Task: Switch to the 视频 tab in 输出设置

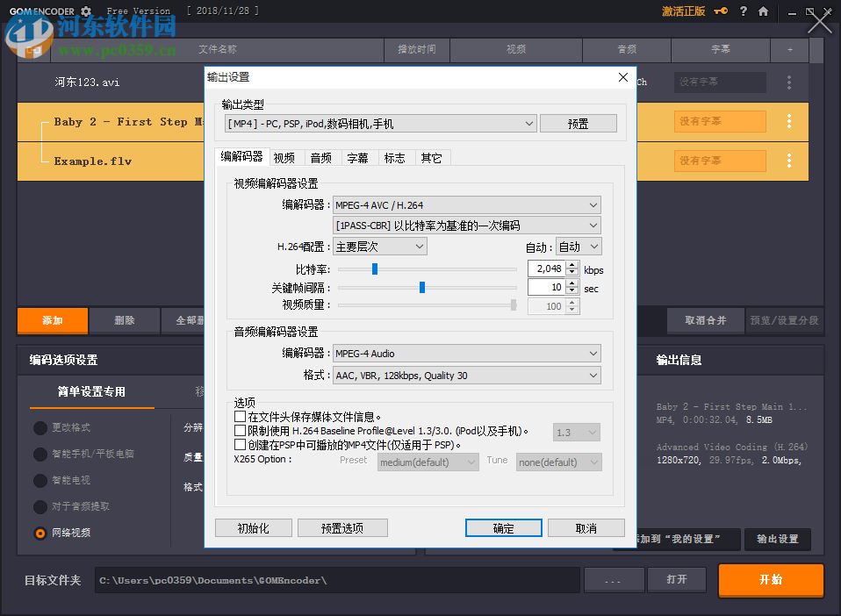Action: [284, 157]
